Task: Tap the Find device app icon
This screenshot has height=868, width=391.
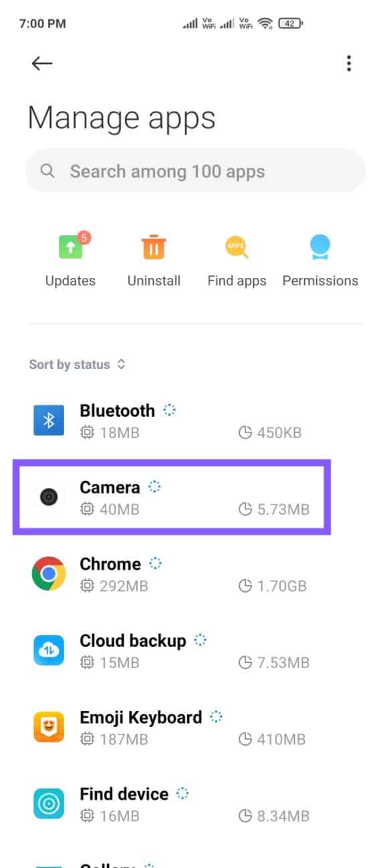Action: point(49,805)
